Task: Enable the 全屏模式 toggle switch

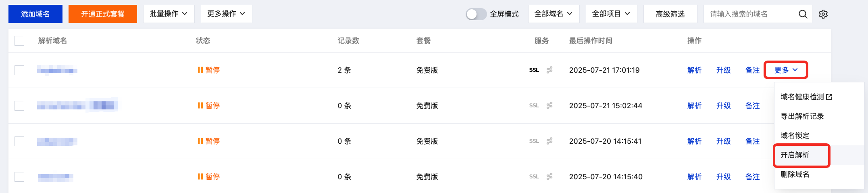Action: (476, 14)
